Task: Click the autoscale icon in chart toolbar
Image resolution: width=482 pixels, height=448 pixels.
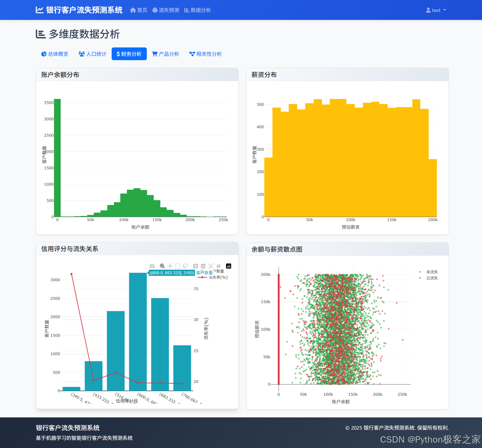Action: coord(211,266)
